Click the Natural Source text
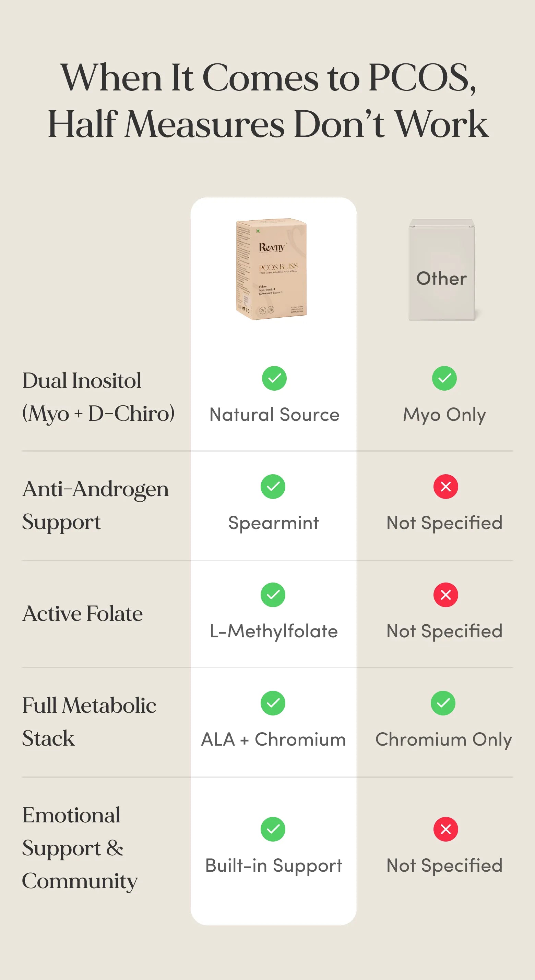 coord(274,414)
